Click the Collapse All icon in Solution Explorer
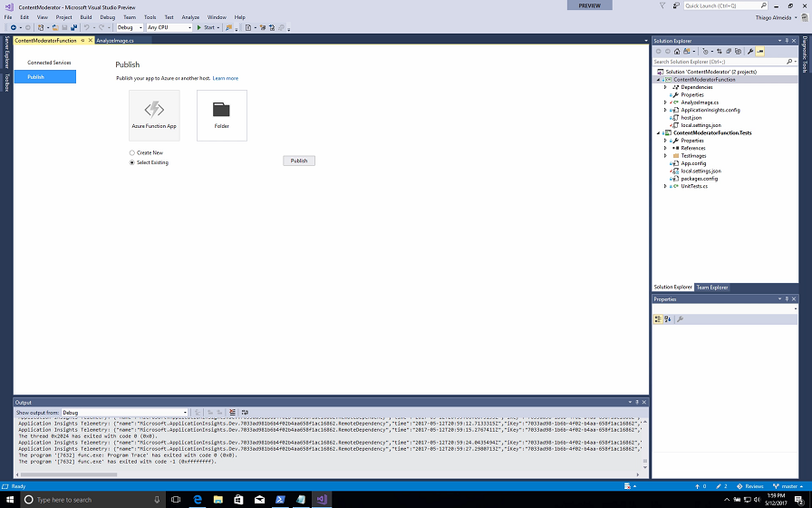 point(729,52)
